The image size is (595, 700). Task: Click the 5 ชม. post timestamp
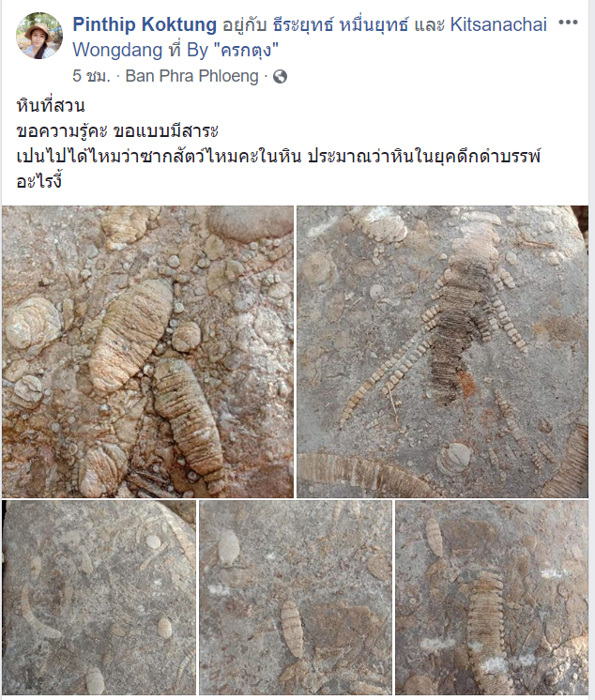coord(91,76)
